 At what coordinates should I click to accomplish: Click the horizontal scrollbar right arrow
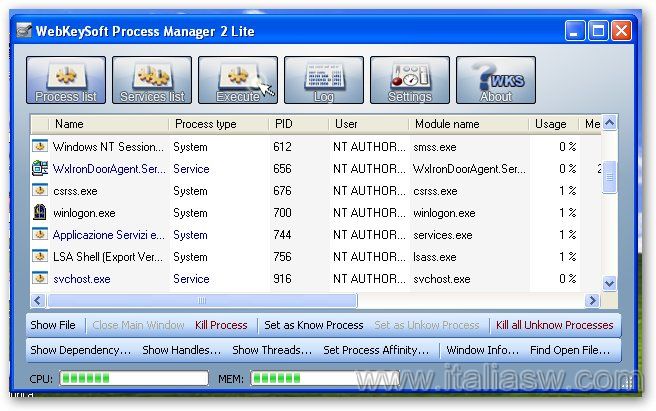click(592, 301)
